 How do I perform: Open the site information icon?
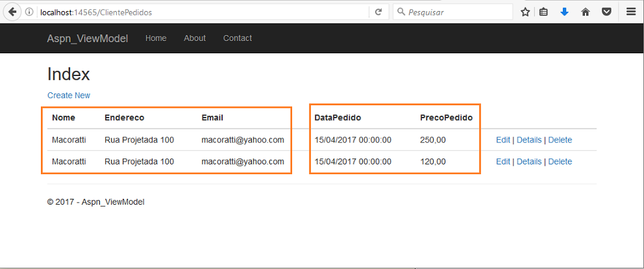point(29,12)
